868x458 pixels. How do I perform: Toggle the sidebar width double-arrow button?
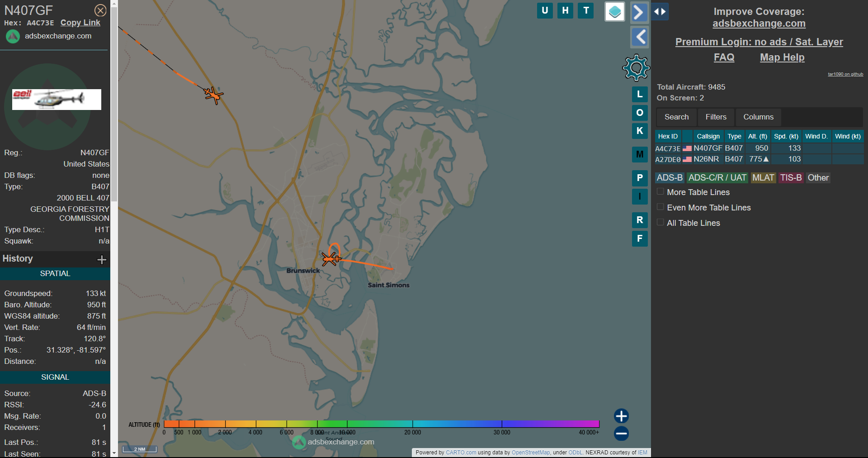coord(660,12)
